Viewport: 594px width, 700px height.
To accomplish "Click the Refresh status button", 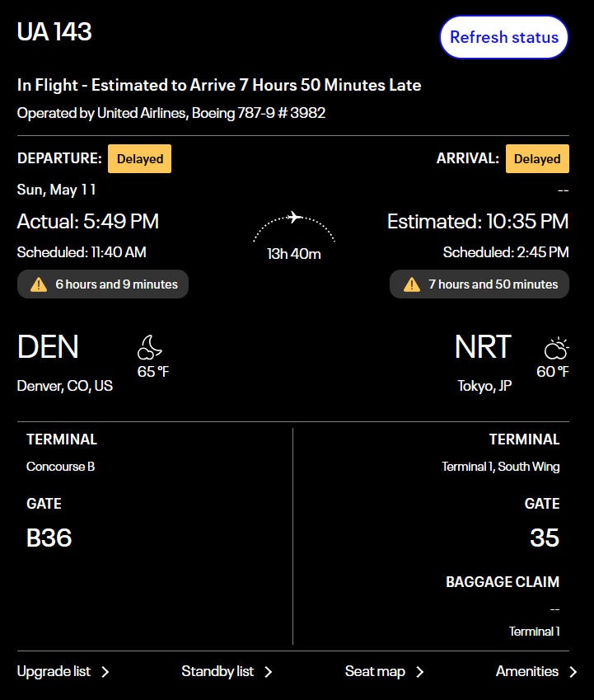I will 504,37.
